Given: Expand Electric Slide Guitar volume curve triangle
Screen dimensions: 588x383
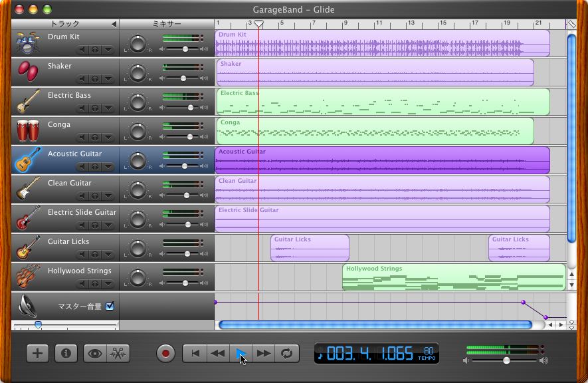Looking at the screenshot, I should click(x=108, y=225).
